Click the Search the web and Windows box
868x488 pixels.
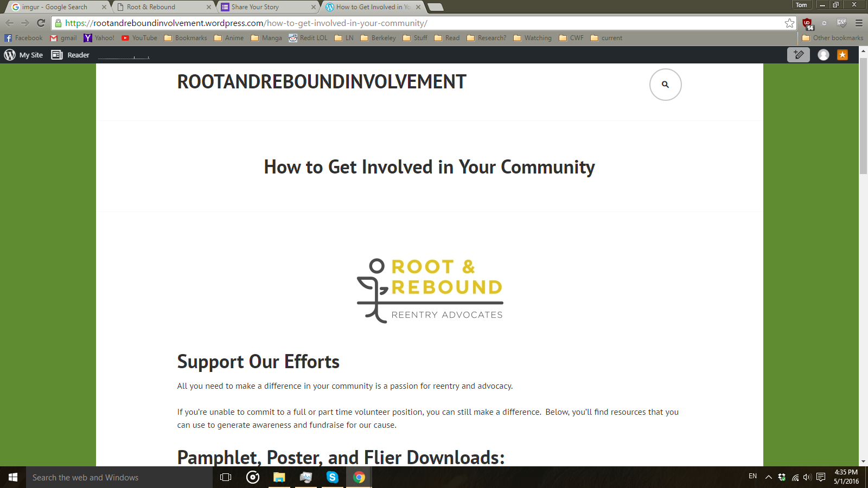pyautogui.click(x=119, y=477)
